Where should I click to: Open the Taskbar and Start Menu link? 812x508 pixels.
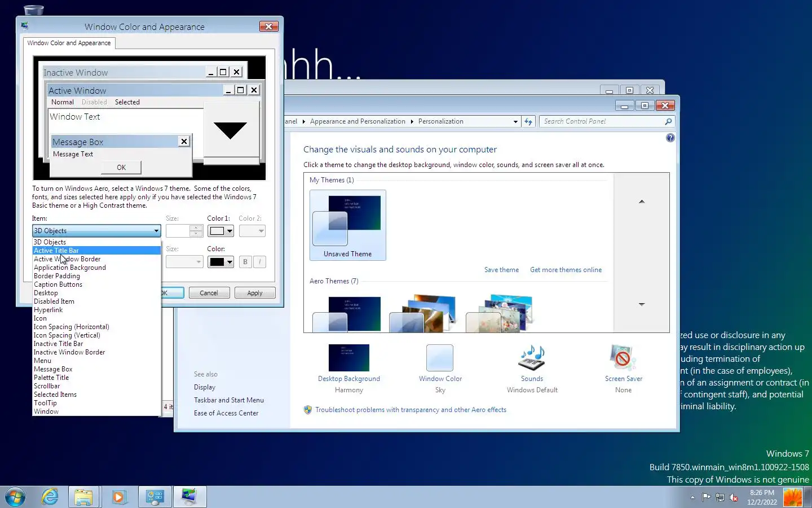[x=229, y=400]
